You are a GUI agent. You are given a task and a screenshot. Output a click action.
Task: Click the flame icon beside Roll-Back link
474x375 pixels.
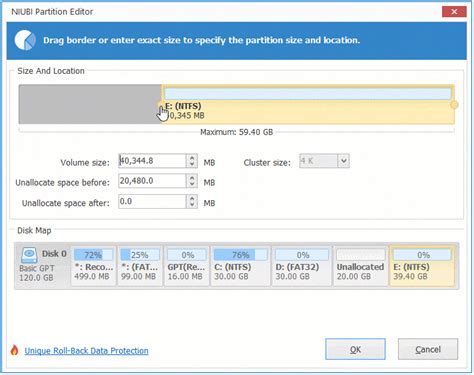pos(14,350)
